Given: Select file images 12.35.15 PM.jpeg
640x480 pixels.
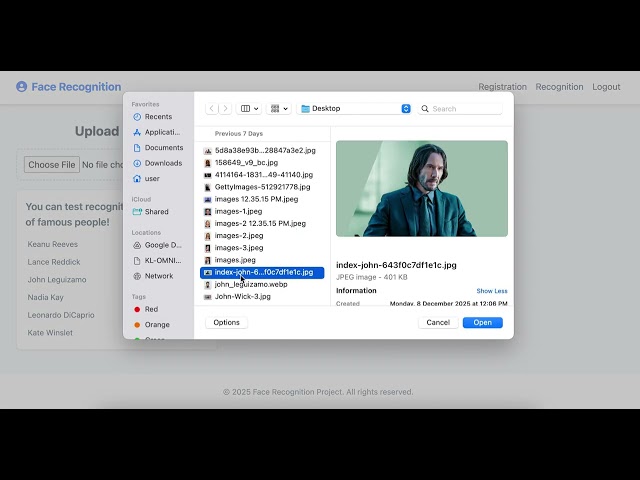Looking at the screenshot, I should tap(262, 199).
